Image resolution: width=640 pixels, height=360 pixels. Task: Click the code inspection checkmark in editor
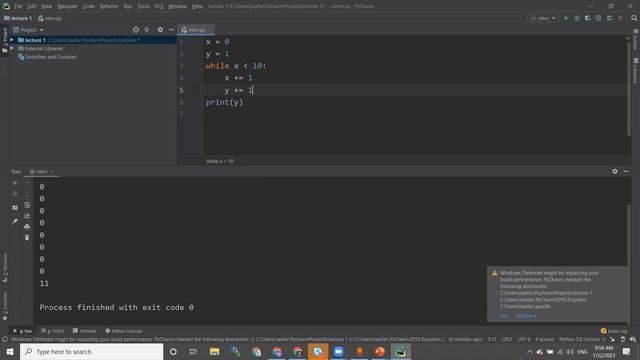pyautogui.click(x=628, y=38)
